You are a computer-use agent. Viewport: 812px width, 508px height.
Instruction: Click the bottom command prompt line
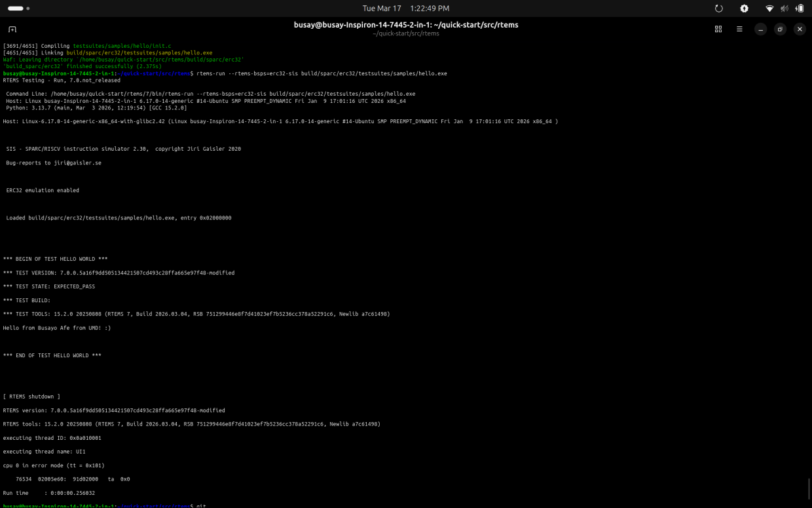click(x=105, y=505)
